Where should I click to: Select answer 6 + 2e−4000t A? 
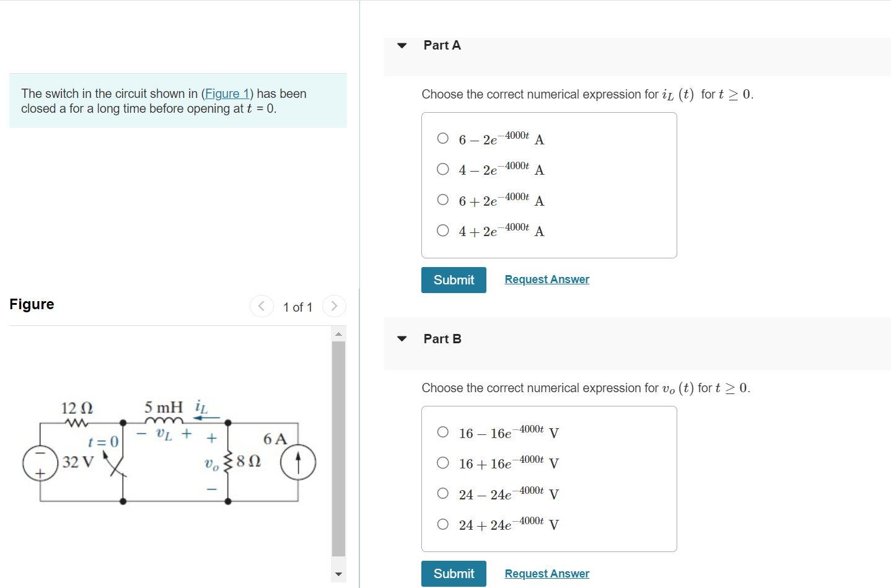coord(442,200)
